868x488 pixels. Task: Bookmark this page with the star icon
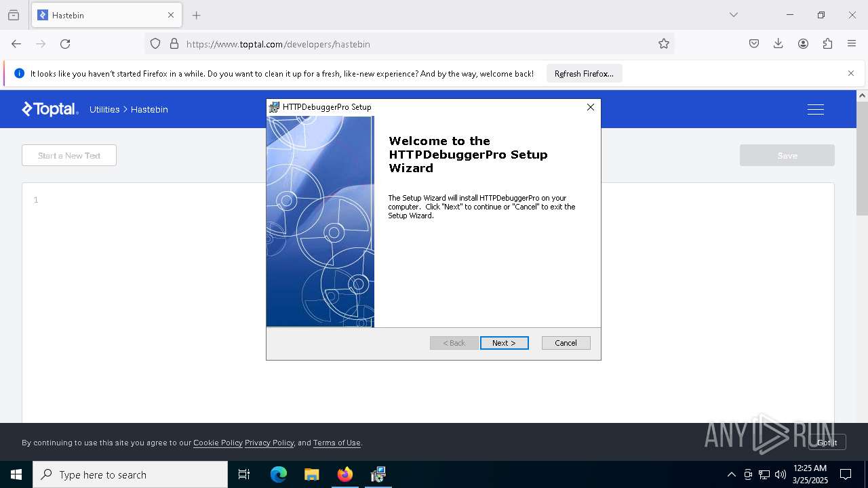(664, 44)
